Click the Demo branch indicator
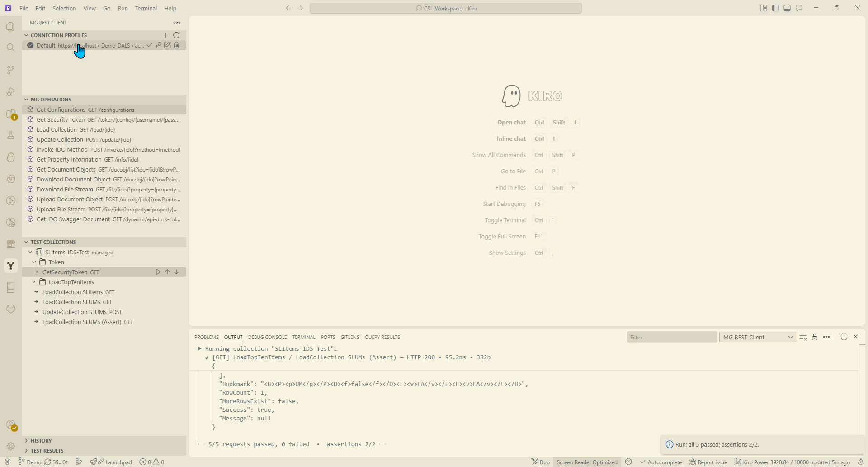Screen dimensions: 868x467 (x=30, y=462)
